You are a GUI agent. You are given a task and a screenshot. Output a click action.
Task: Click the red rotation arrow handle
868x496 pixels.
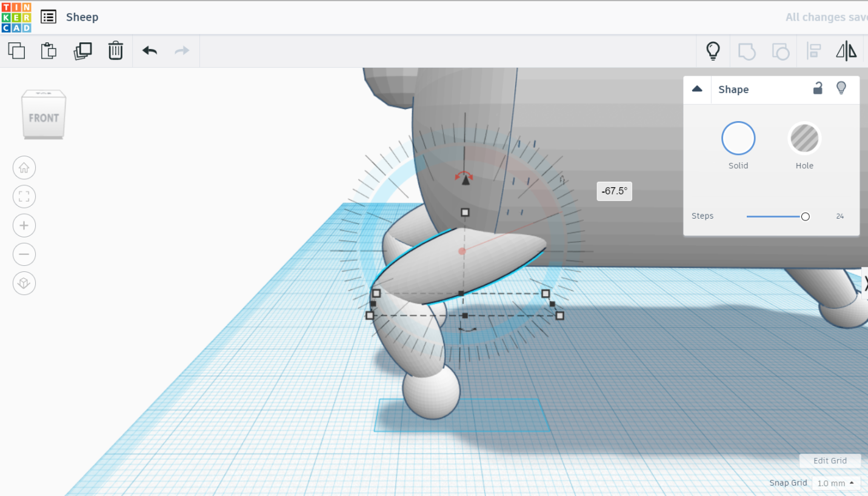tap(464, 175)
